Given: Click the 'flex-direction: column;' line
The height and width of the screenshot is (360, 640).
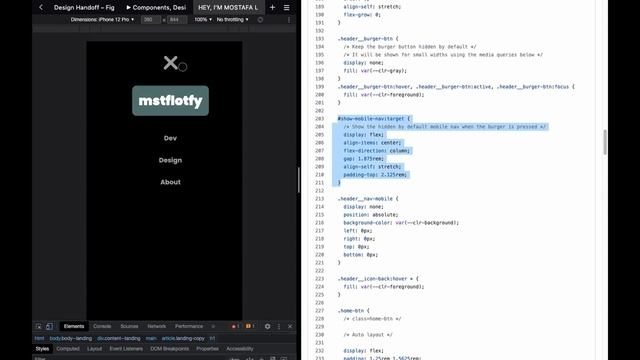Looking at the screenshot, I should [x=376, y=151].
